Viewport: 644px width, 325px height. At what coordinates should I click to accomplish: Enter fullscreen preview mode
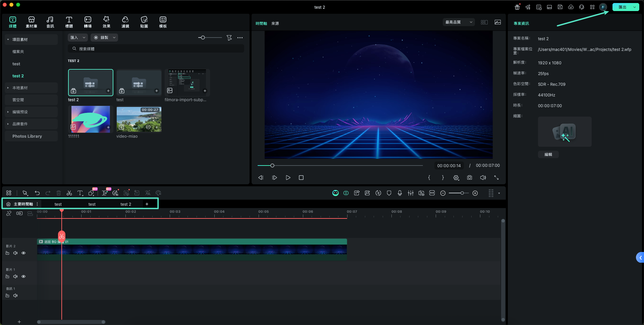[496, 178]
